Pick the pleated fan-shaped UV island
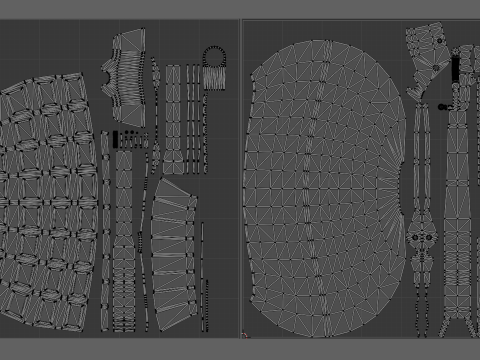The height and width of the screenshot is (360, 480). coord(175,255)
